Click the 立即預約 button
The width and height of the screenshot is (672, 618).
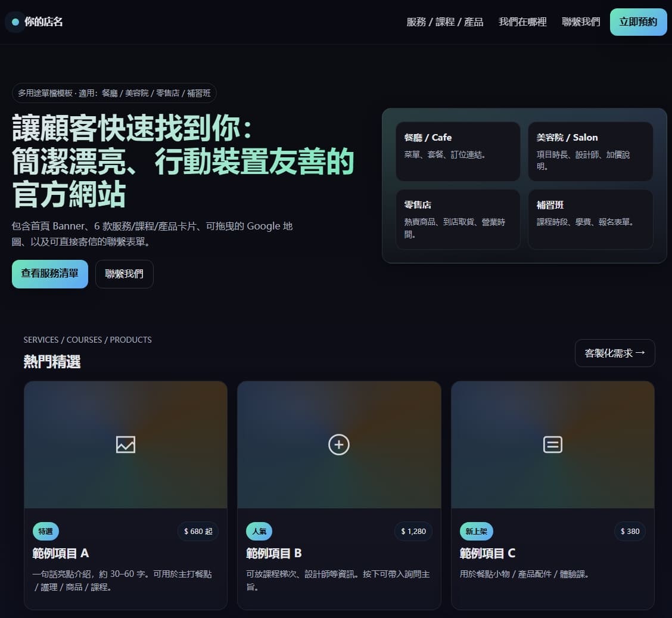(x=638, y=21)
